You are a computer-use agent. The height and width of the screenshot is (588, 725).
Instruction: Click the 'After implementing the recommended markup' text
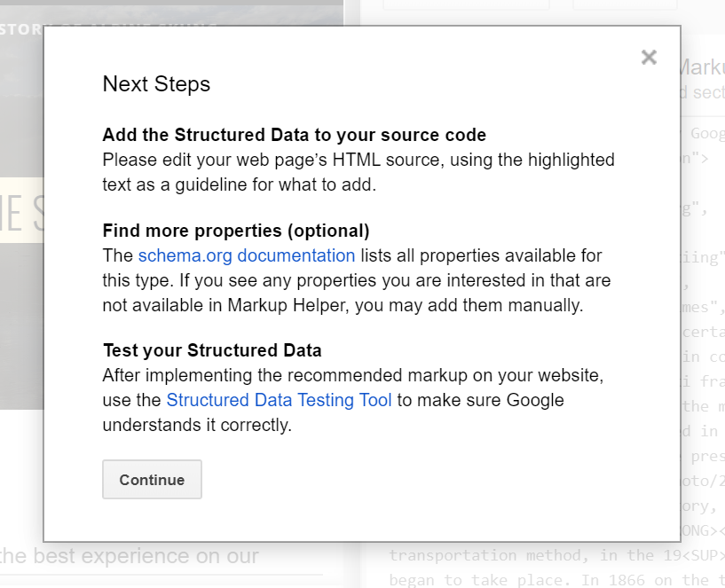point(352,375)
